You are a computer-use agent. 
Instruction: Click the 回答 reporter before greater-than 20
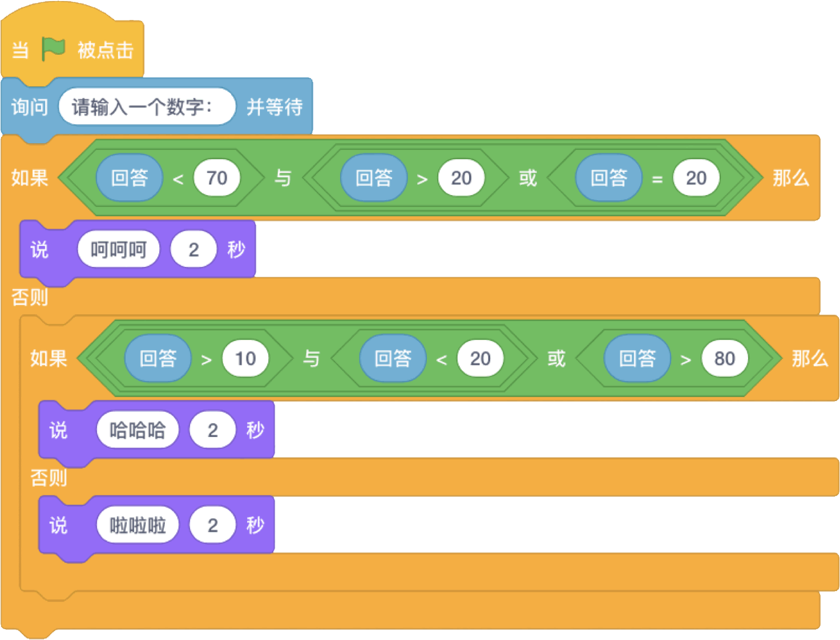click(374, 178)
